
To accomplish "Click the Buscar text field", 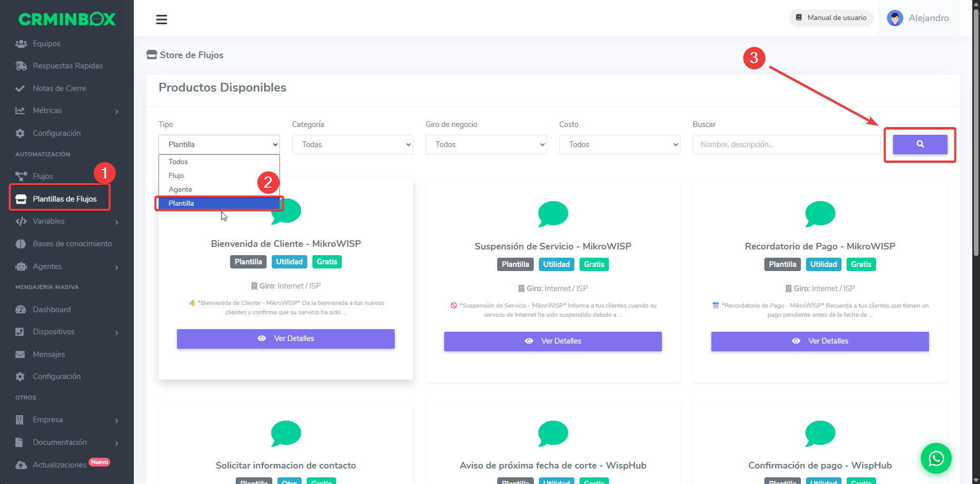I will point(786,145).
